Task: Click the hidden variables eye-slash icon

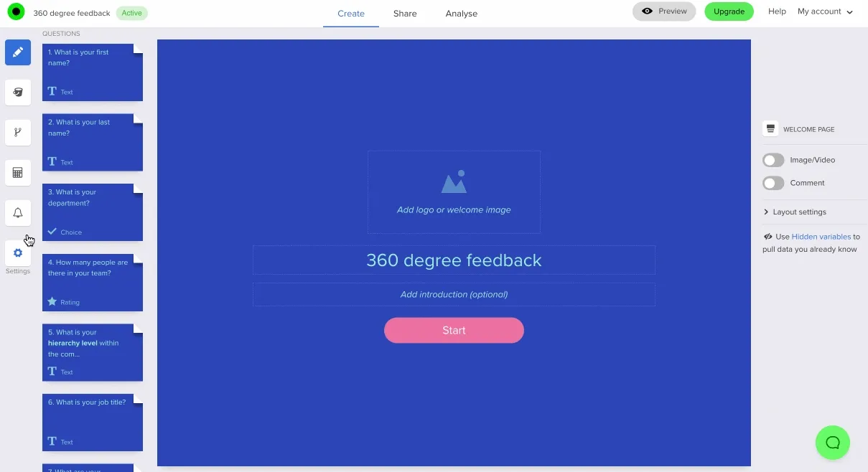Action: (768, 236)
